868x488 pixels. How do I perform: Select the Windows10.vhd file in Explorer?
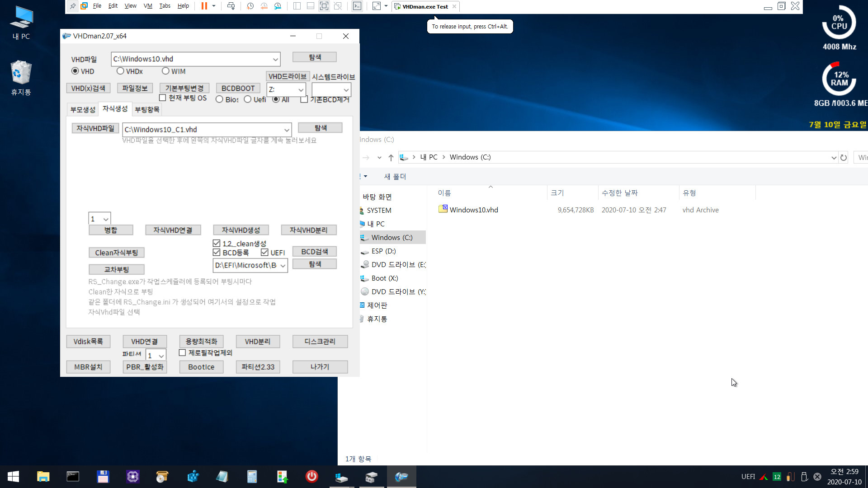474,210
